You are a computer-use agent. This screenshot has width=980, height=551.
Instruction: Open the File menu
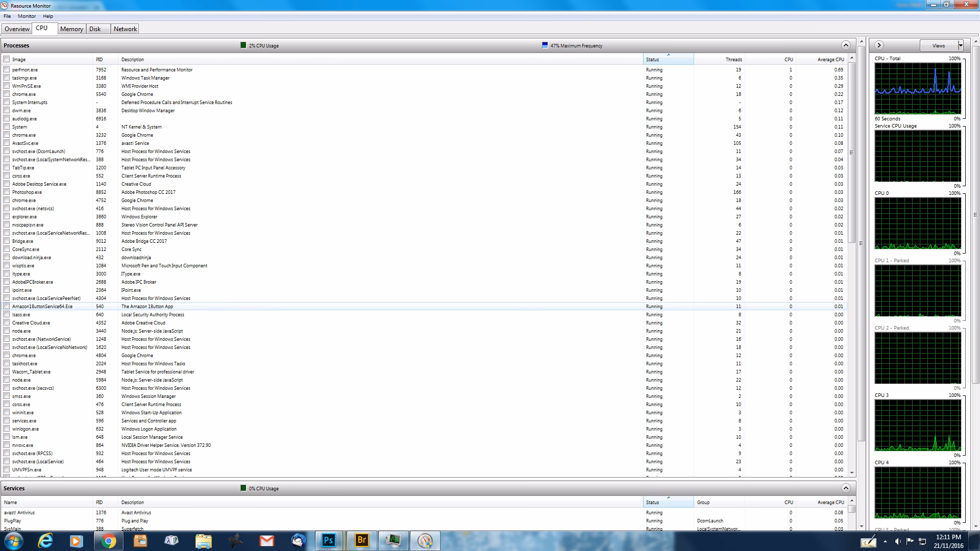coord(7,16)
